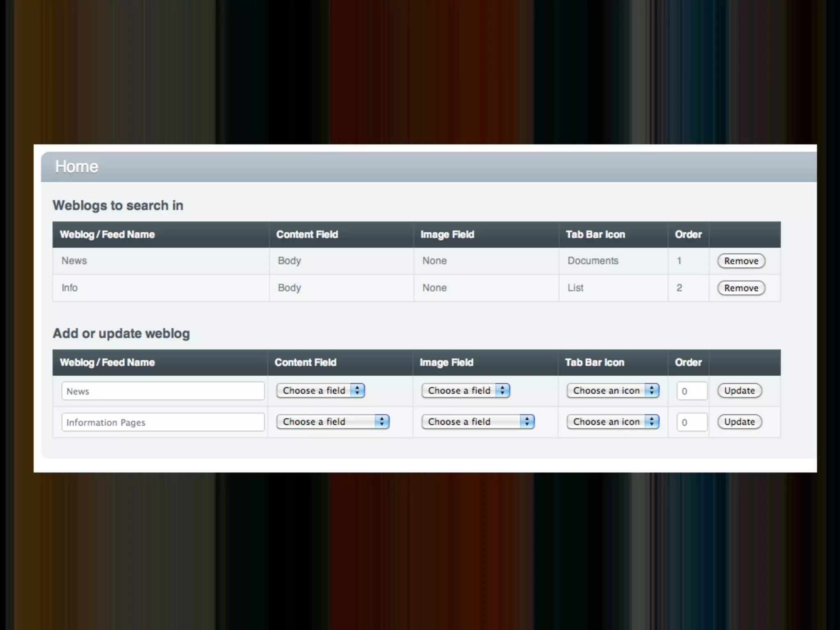This screenshot has height=630, width=840.
Task: Click the News entry in weblogs list
Action: pyautogui.click(x=74, y=261)
